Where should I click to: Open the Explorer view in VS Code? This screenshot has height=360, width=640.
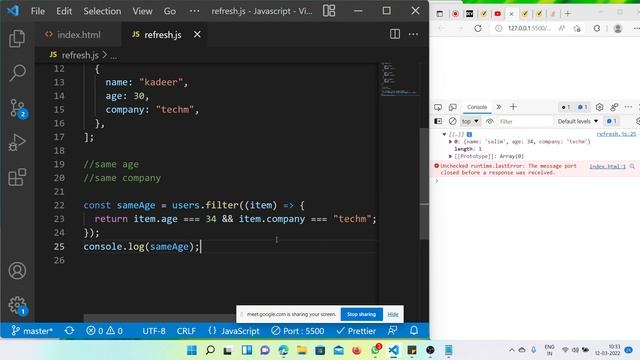coord(17,38)
